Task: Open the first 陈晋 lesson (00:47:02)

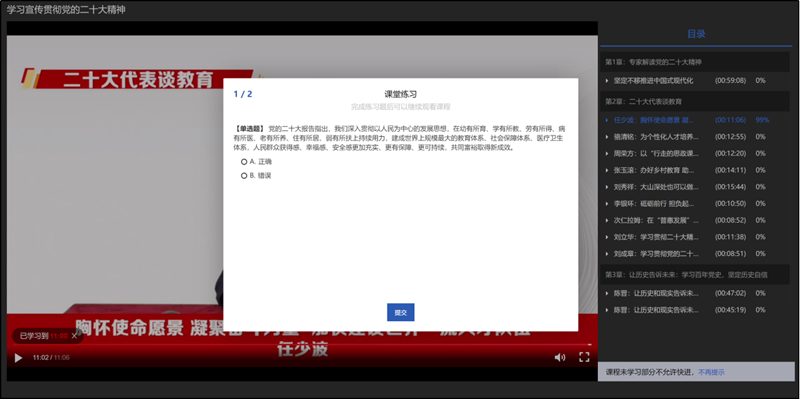Action: (694, 293)
